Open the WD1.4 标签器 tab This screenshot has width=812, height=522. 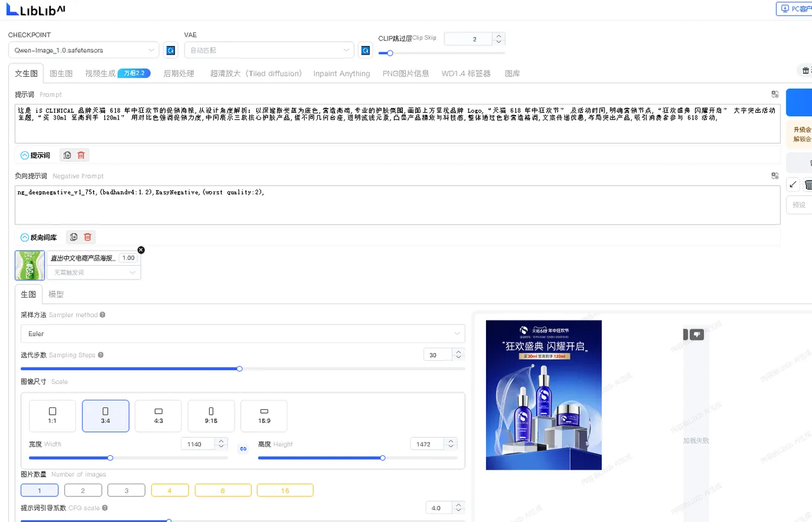coord(466,74)
